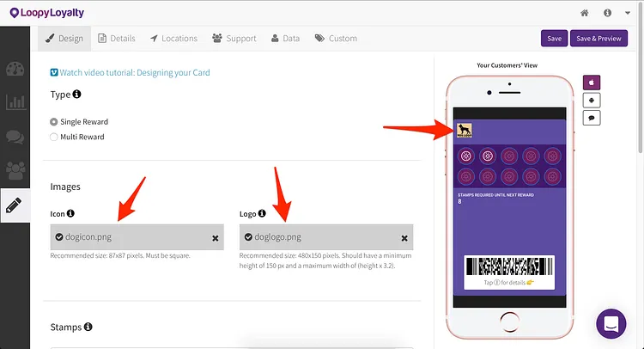The image size is (644, 349).
Task: Open the dashboard gauge icon in sidebar
Action: pyautogui.click(x=15, y=69)
